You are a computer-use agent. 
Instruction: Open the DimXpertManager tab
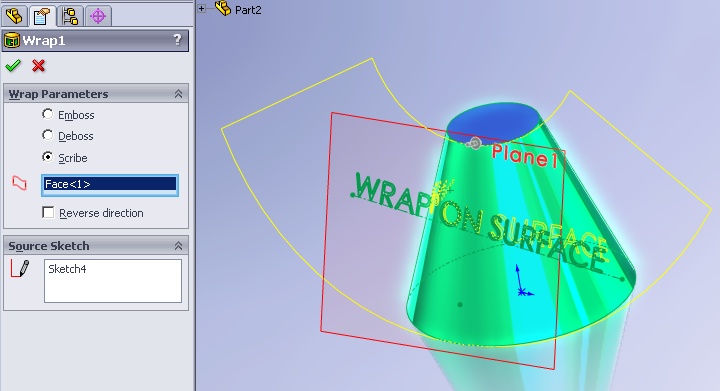[x=98, y=17]
